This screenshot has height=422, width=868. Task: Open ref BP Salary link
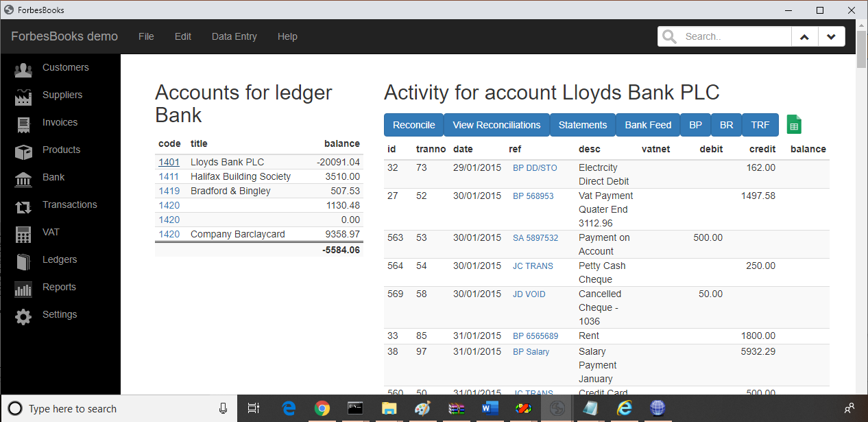[531, 352]
